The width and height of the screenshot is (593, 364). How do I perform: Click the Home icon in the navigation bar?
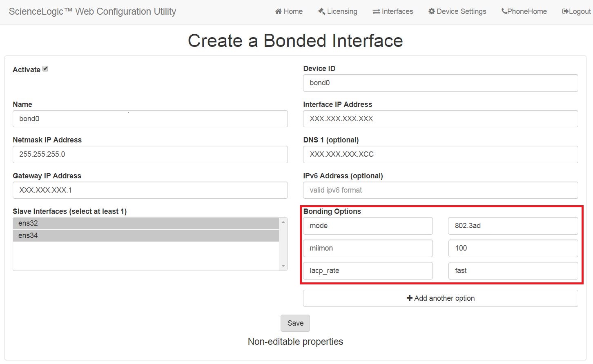(278, 11)
